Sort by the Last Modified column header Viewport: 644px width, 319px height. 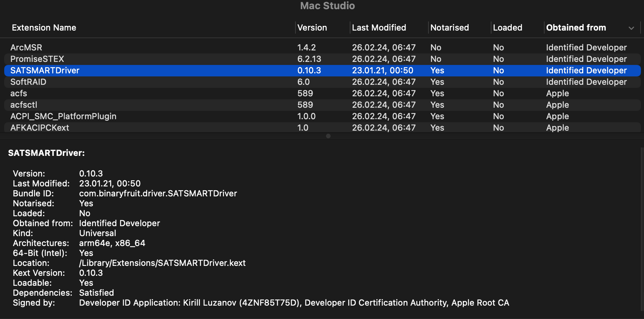point(379,28)
